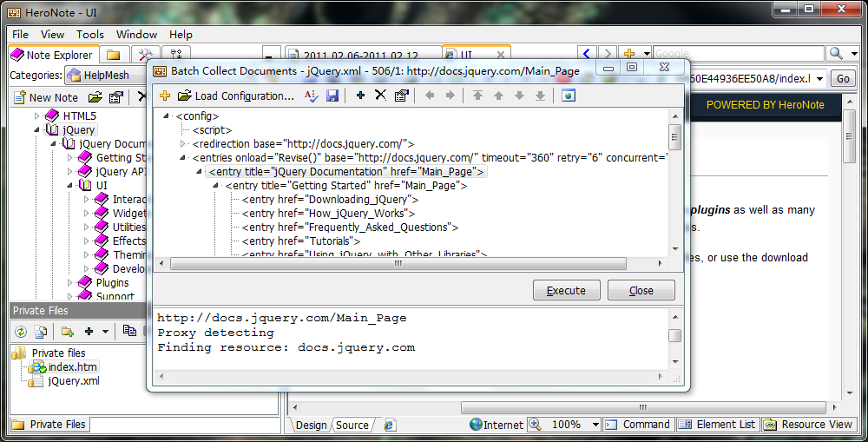
Task: Switch to the tree structure icon tab
Action: coord(176,55)
